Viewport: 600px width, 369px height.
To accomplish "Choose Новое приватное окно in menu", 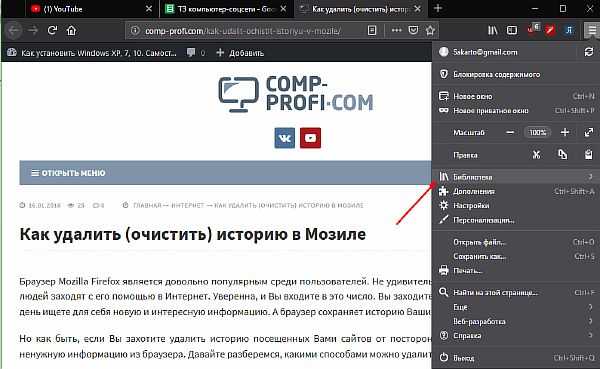I will [x=515, y=111].
